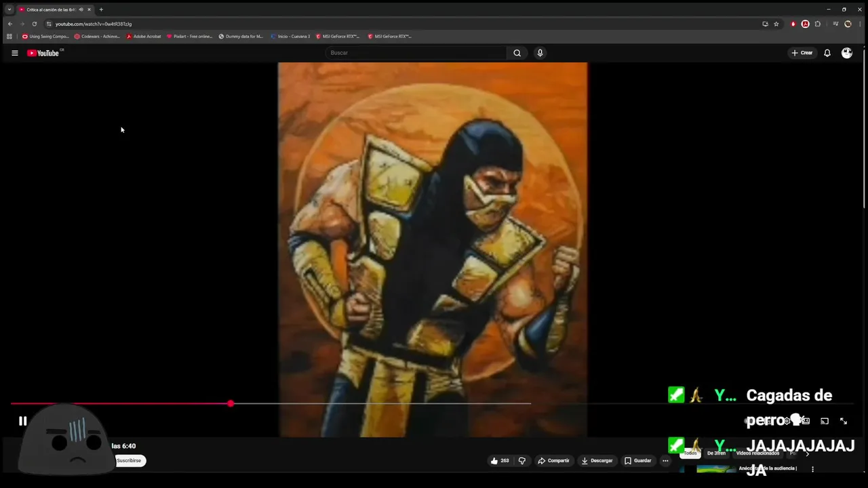Click the Compartir share button

click(x=553, y=461)
